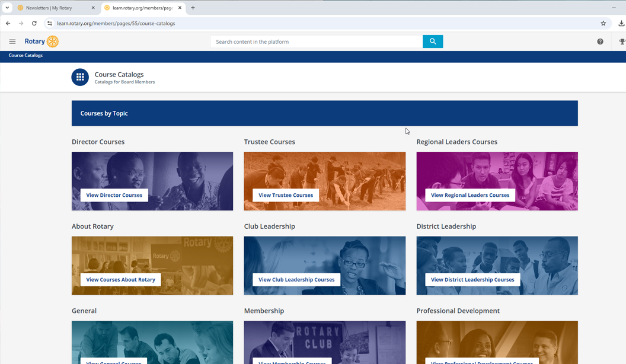Open View Courses About Rotary
This screenshot has height=364, width=626.
tap(120, 280)
